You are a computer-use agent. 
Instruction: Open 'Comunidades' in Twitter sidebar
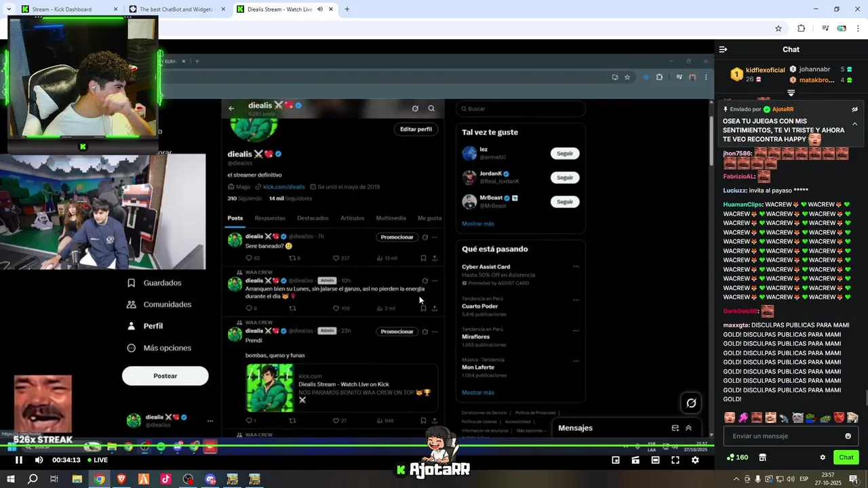[x=160, y=304]
